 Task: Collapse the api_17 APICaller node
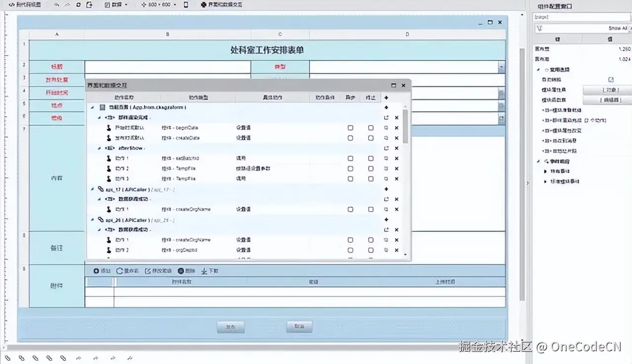(x=92, y=189)
